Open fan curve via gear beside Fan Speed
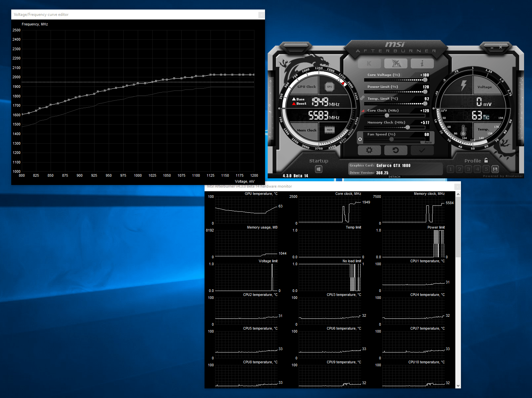The image size is (532, 398). point(360,139)
